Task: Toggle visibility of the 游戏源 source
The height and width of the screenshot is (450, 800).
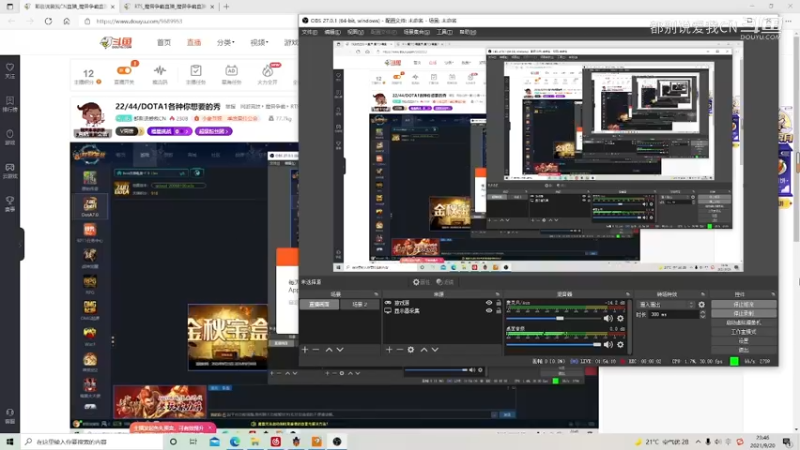Action: click(x=489, y=303)
